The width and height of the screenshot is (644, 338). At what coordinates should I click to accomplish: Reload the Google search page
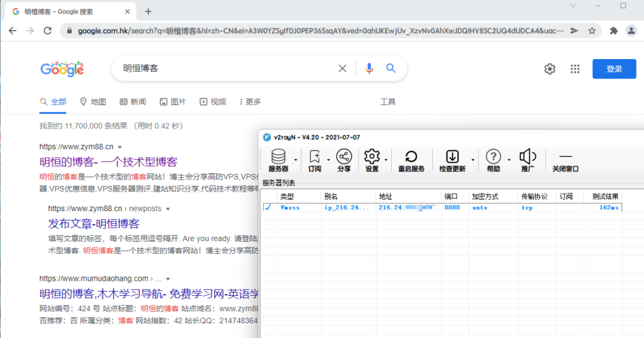click(48, 31)
